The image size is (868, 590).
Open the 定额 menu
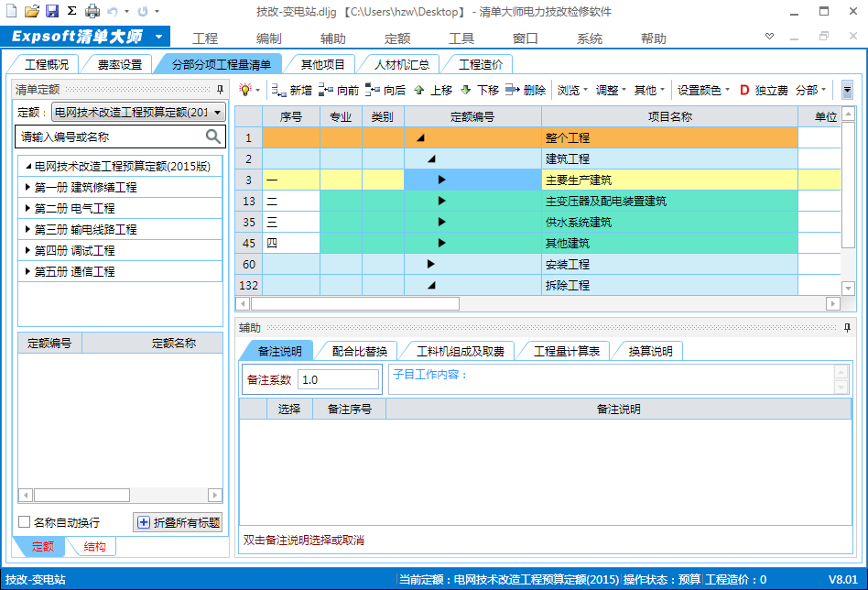pyautogui.click(x=396, y=38)
